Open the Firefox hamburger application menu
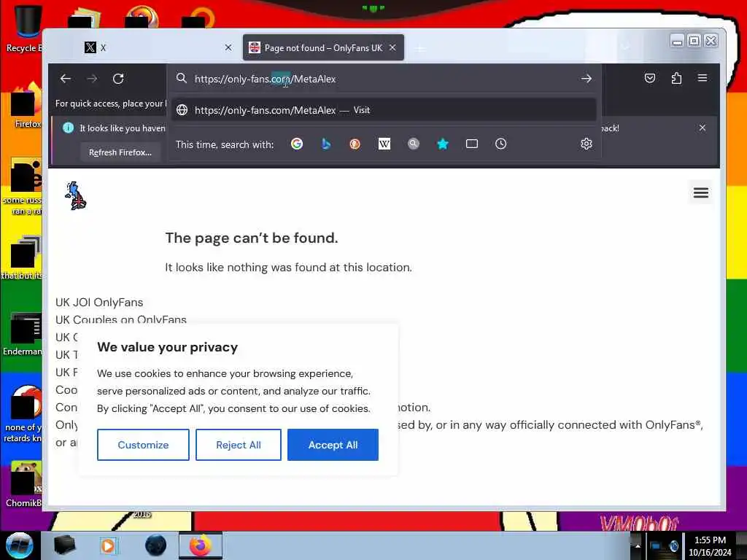 click(703, 77)
